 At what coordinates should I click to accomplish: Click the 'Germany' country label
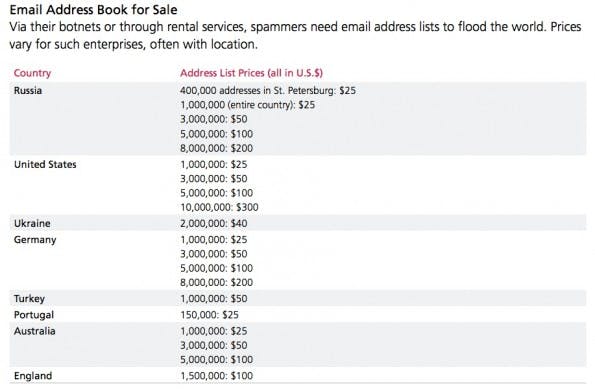click(35, 240)
